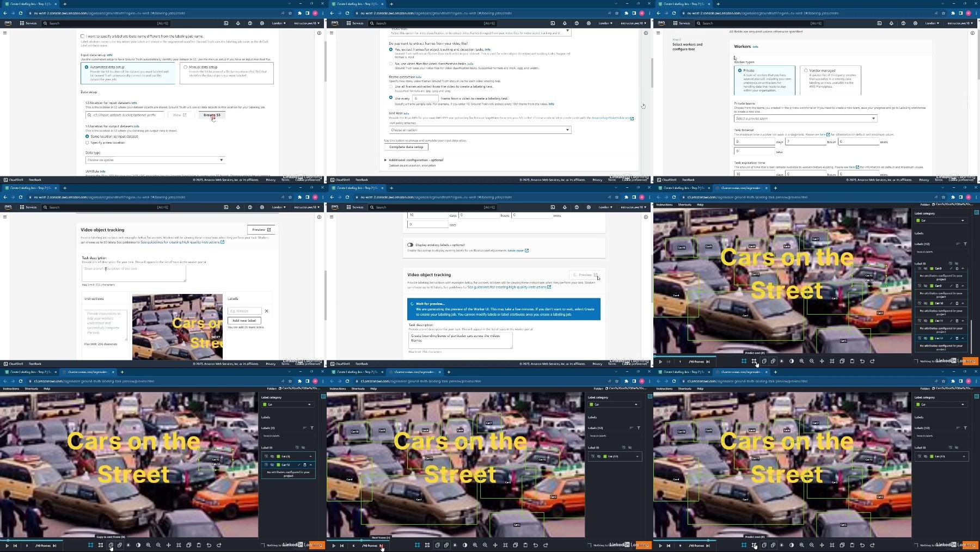The image size is (980, 552).
Task: Click Copy to all frames icon, frame 1 window
Action: click(x=773, y=361)
